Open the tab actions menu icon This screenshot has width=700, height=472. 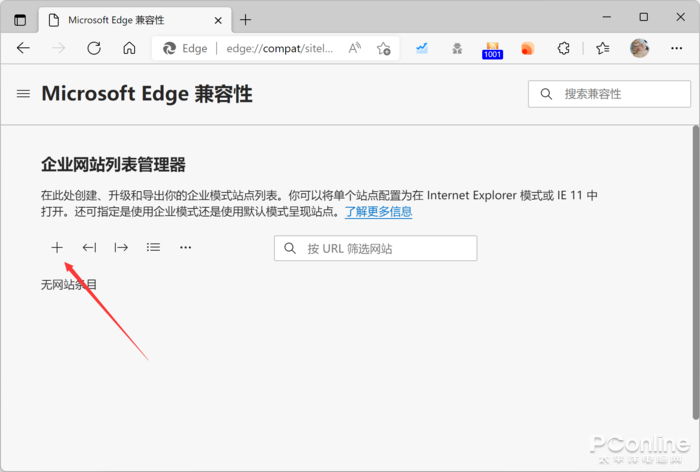(x=20, y=20)
